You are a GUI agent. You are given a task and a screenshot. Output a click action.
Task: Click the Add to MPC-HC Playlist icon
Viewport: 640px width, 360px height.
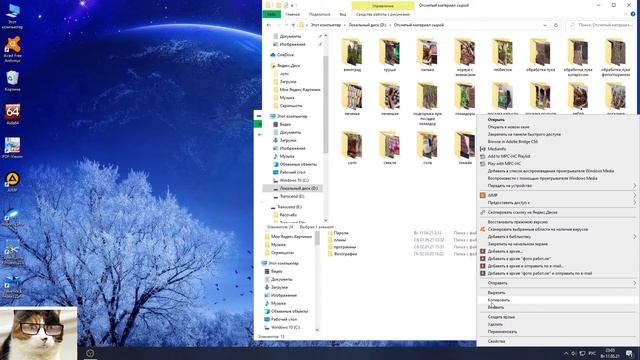(x=482, y=156)
